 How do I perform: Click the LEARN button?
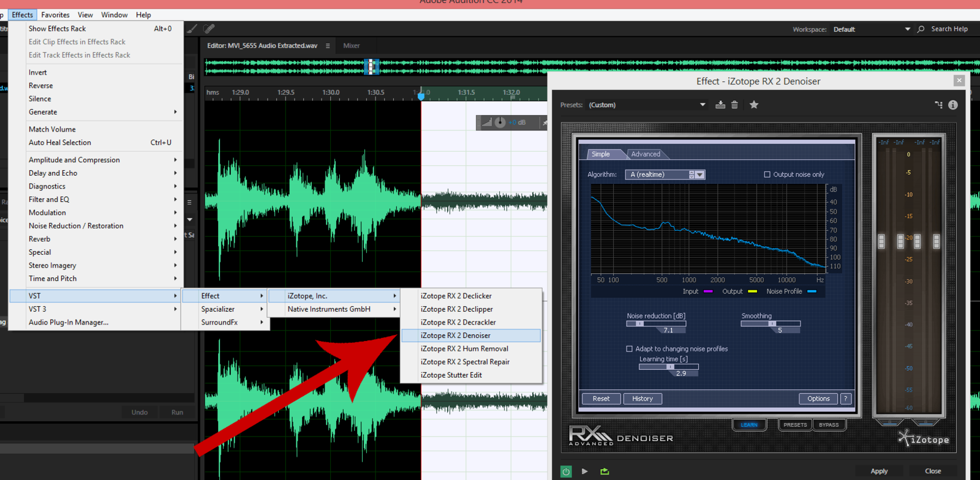click(x=749, y=424)
